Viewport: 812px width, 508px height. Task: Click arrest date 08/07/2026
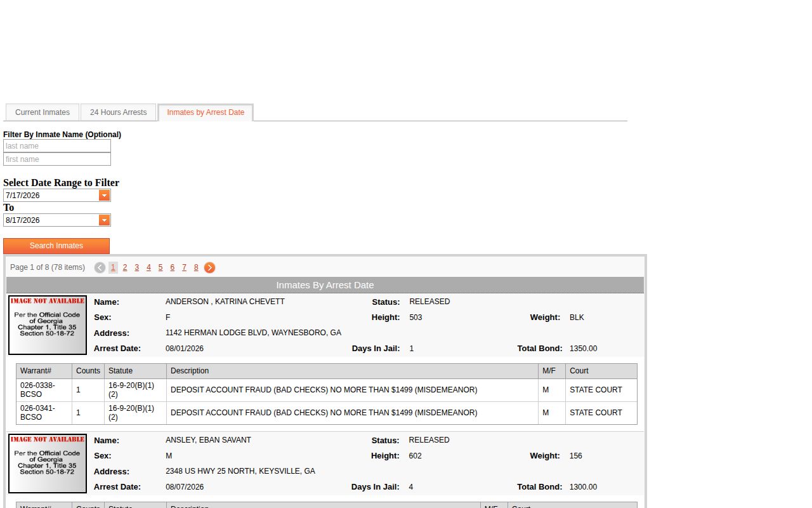pos(185,487)
